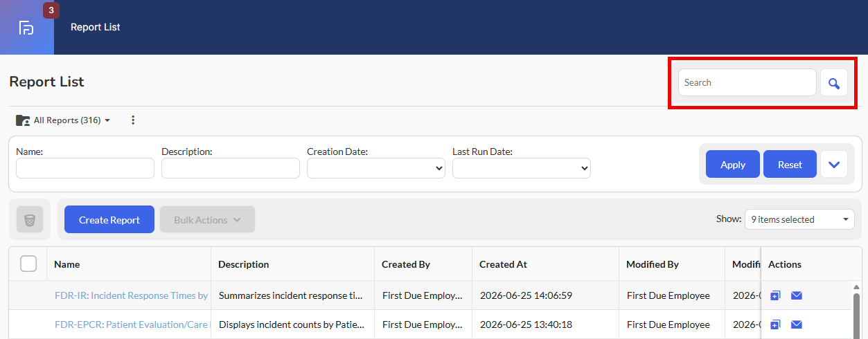This screenshot has height=339, width=868.
Task: Copy the FDR-IR Incident Response Times report
Action: coord(775,295)
